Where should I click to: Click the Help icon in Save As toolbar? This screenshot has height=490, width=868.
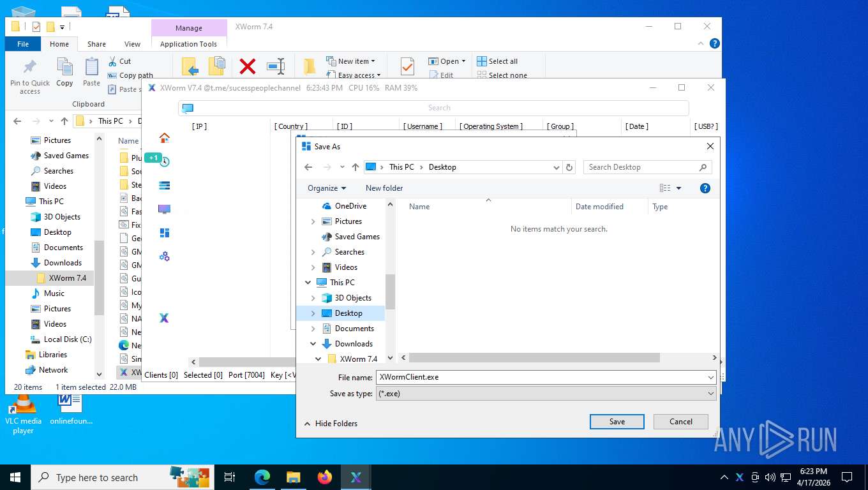tap(705, 188)
